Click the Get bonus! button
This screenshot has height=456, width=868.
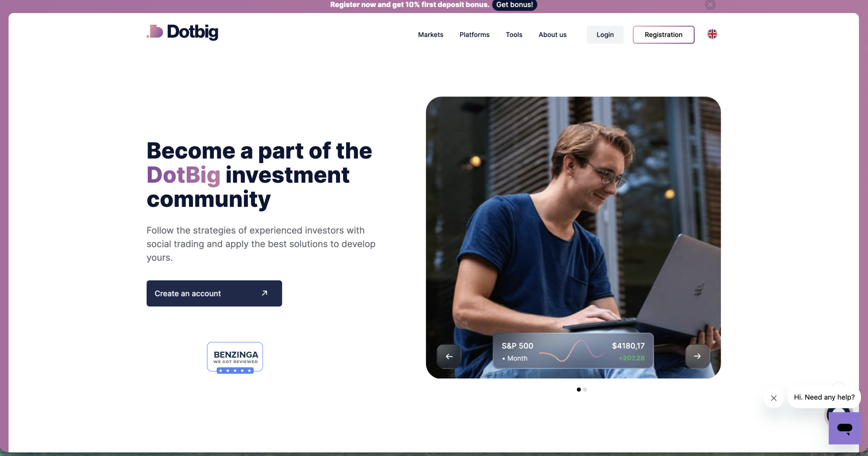coord(515,5)
